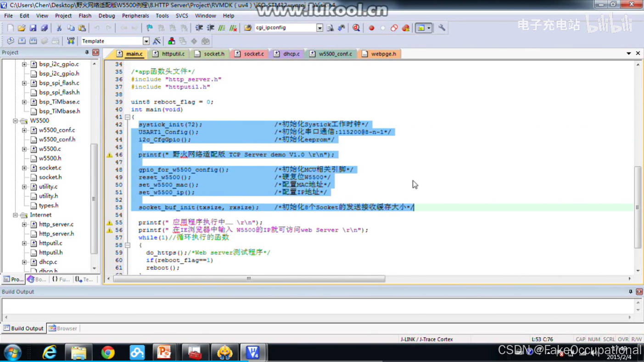The width and height of the screenshot is (644, 362).
Task: Click the editor horizontal scrollbar thumb
Action: tap(249, 278)
